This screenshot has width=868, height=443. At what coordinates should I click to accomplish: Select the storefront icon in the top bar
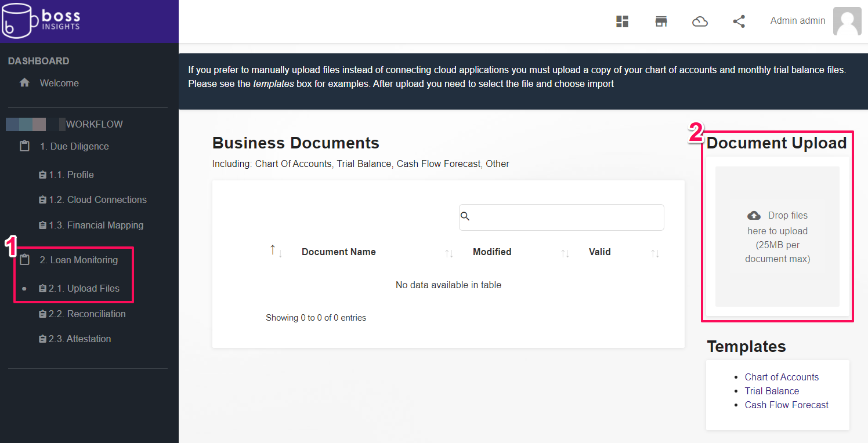click(x=661, y=21)
